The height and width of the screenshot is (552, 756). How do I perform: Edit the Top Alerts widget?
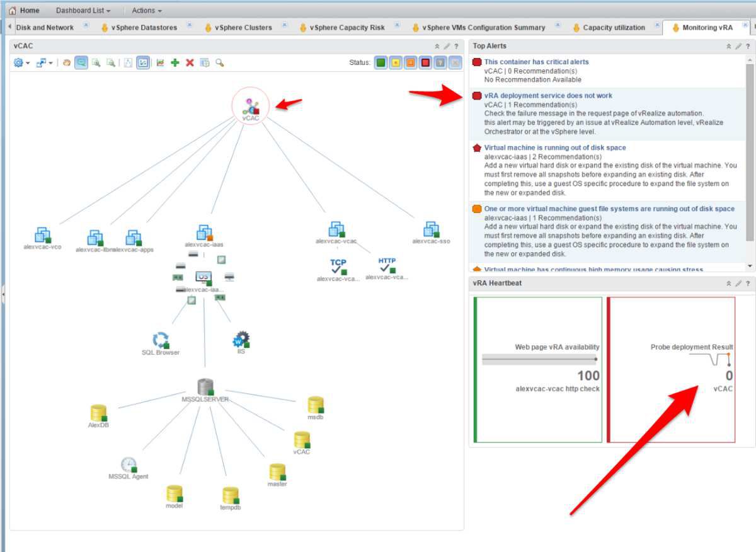pyautogui.click(x=738, y=46)
